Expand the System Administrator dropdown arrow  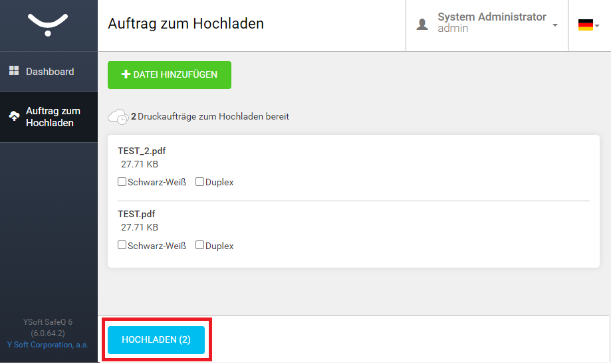coord(555,25)
